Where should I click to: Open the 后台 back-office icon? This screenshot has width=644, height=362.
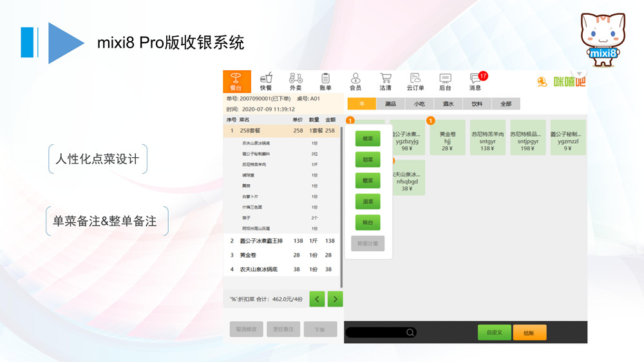point(445,81)
